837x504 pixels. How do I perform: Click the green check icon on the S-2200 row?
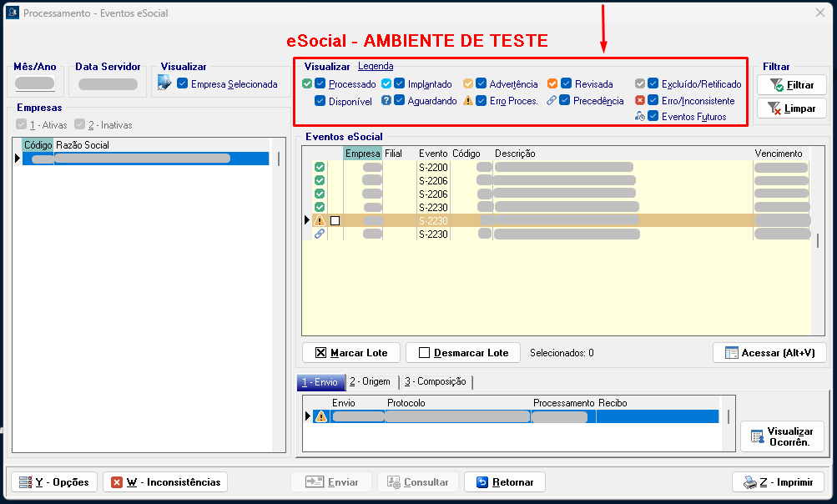pos(319,168)
